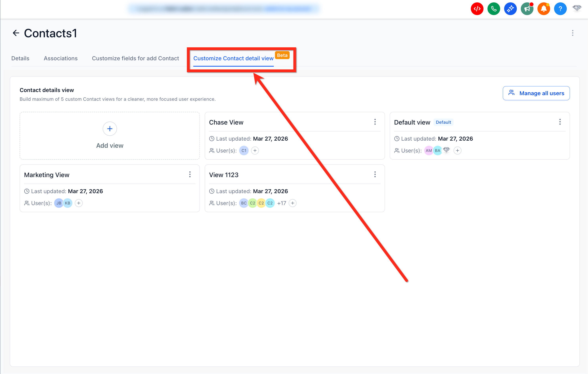
Task: Open the page-level three-dot menu
Action: 572,33
